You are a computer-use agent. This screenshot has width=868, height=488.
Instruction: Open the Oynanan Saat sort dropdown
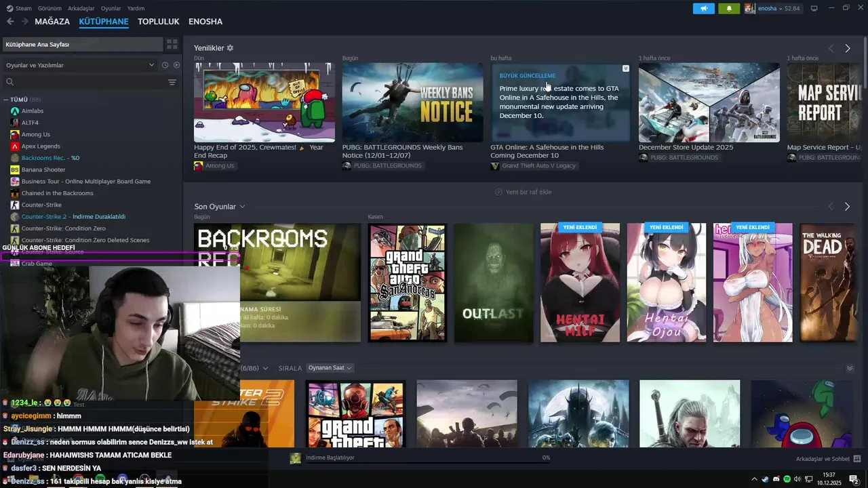pyautogui.click(x=330, y=368)
